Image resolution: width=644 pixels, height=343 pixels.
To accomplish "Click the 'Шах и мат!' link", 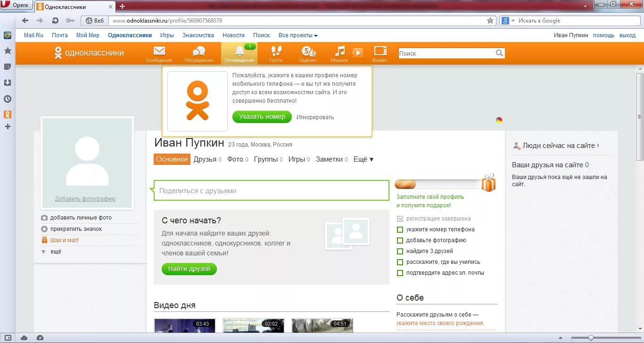I will (x=65, y=240).
